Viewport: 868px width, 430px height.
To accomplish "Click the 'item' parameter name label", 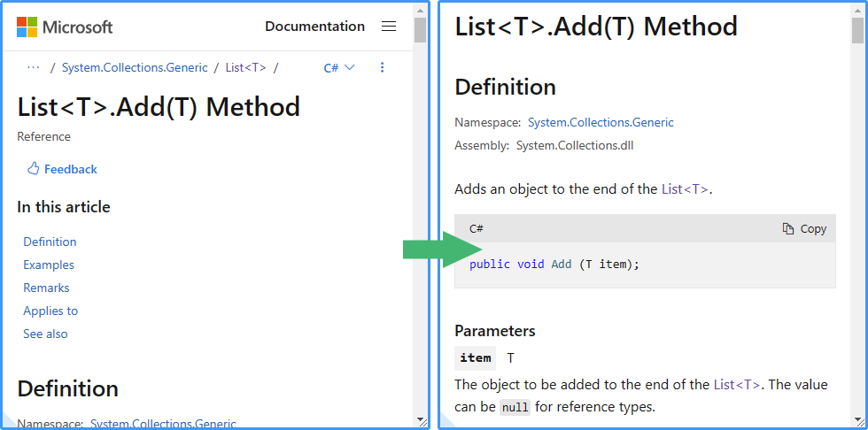I will point(476,358).
